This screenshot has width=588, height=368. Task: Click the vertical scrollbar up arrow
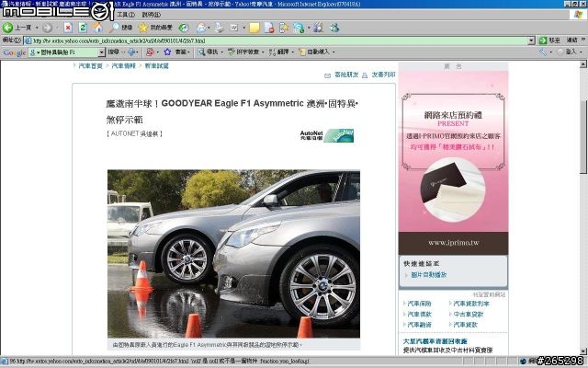click(x=583, y=64)
